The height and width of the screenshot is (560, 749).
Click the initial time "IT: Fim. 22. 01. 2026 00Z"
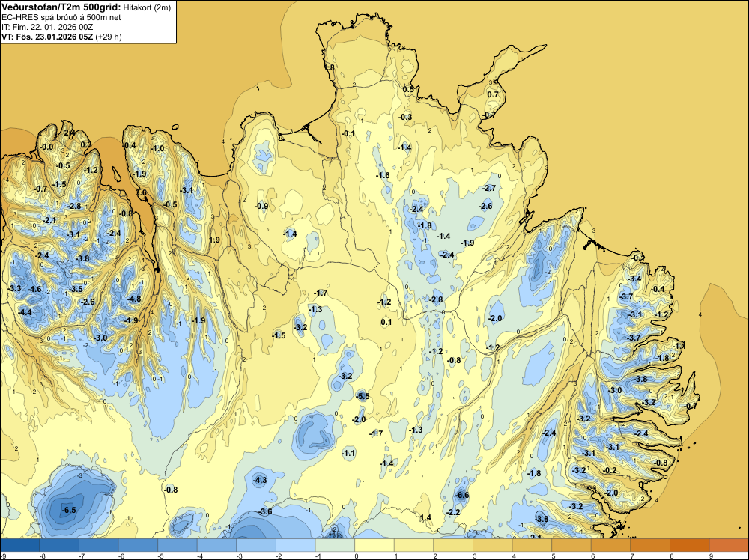(x=47, y=27)
